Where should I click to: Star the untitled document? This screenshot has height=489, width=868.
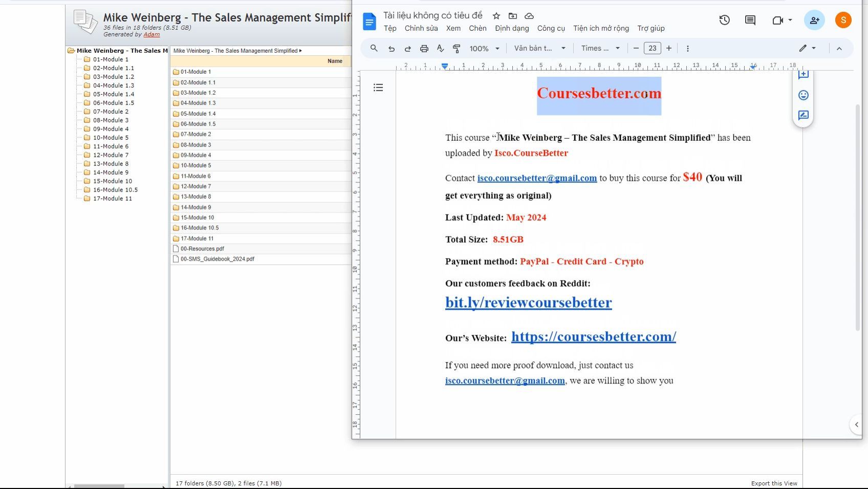tap(496, 16)
